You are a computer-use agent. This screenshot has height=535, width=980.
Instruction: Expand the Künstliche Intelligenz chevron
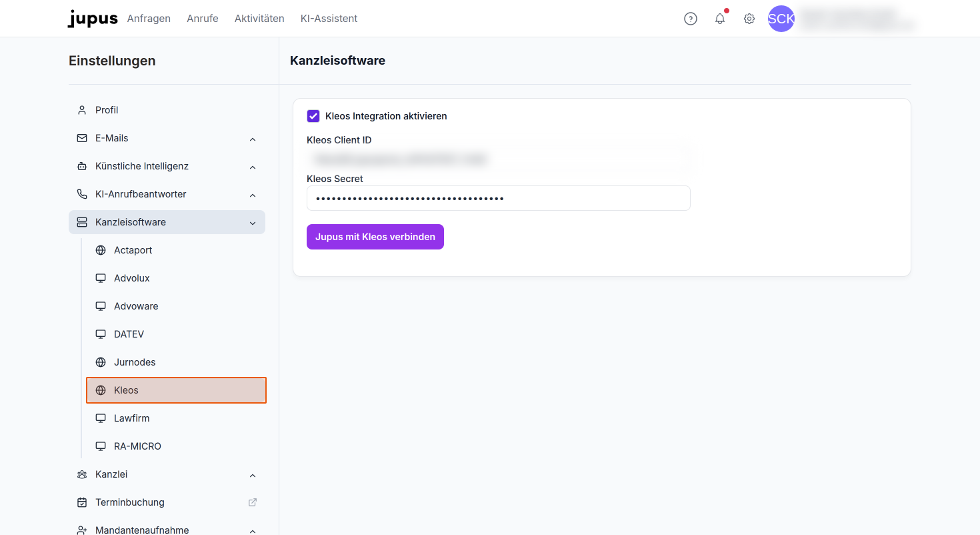click(x=253, y=167)
